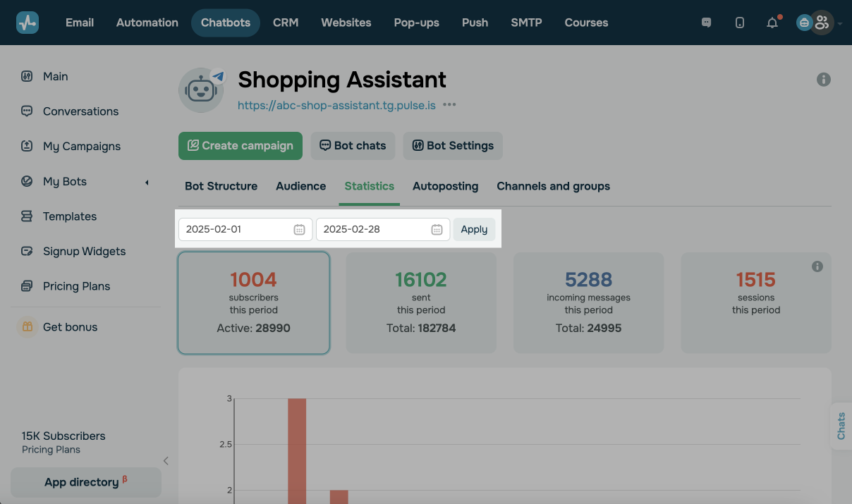The image size is (852, 504).
Task: Open the end date calendar icon
Action: point(437,229)
